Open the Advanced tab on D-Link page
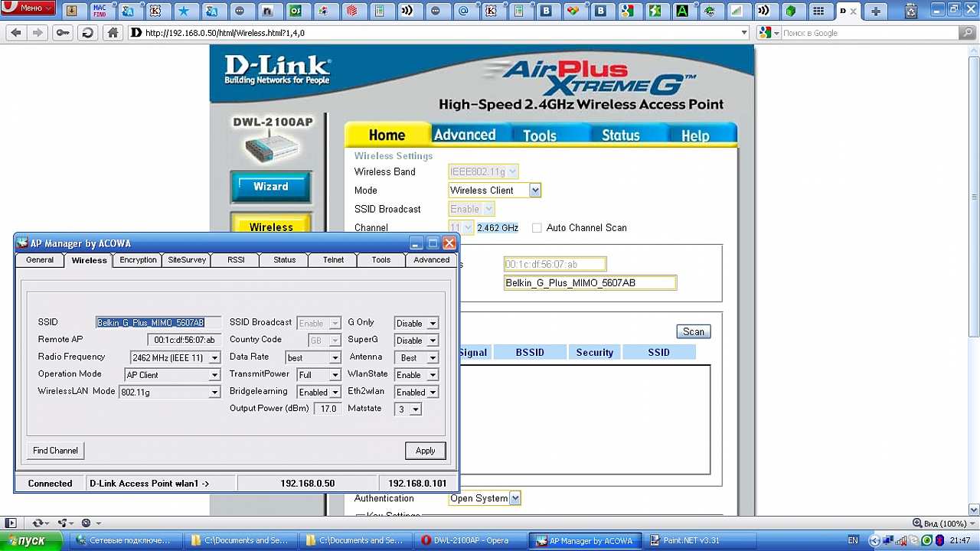The image size is (980, 551). (465, 135)
